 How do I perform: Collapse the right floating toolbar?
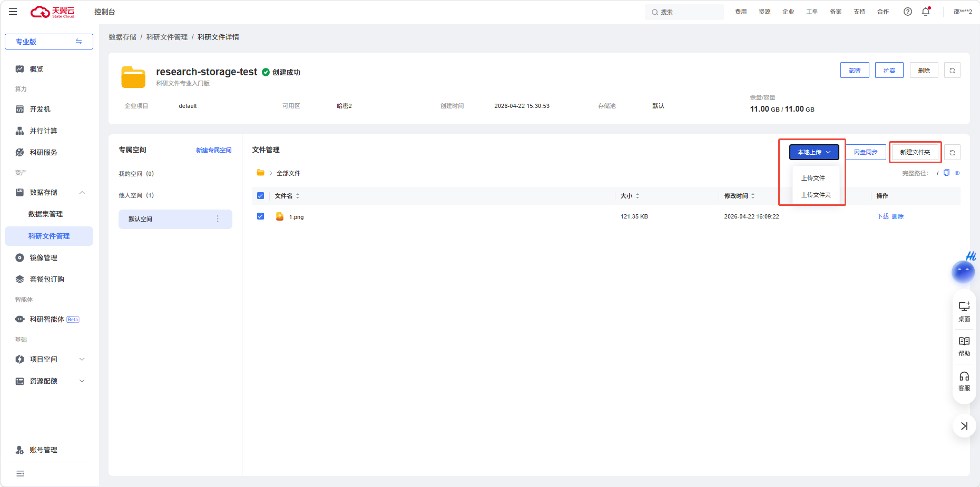pyautogui.click(x=964, y=426)
